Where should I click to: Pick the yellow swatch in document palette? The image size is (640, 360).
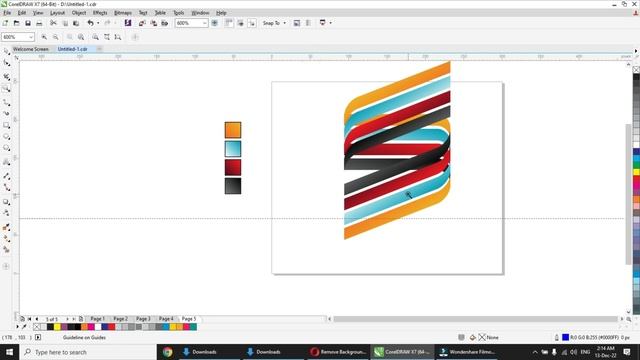click(x=57, y=327)
